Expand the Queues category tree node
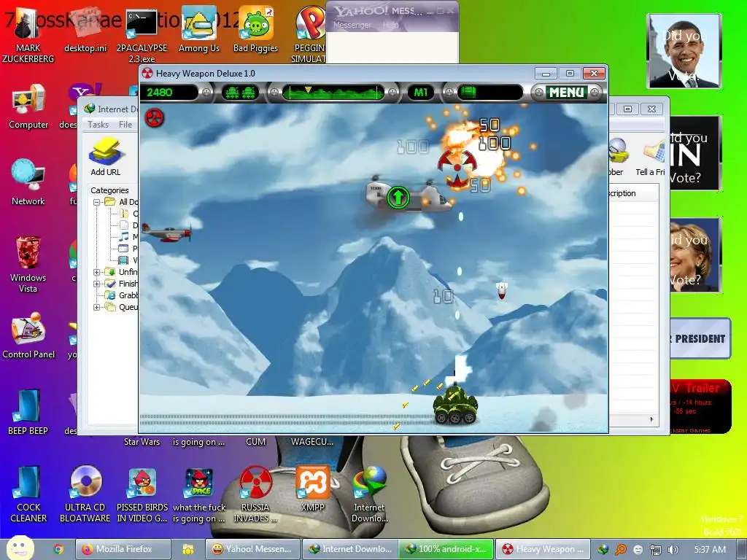 pyautogui.click(x=96, y=307)
